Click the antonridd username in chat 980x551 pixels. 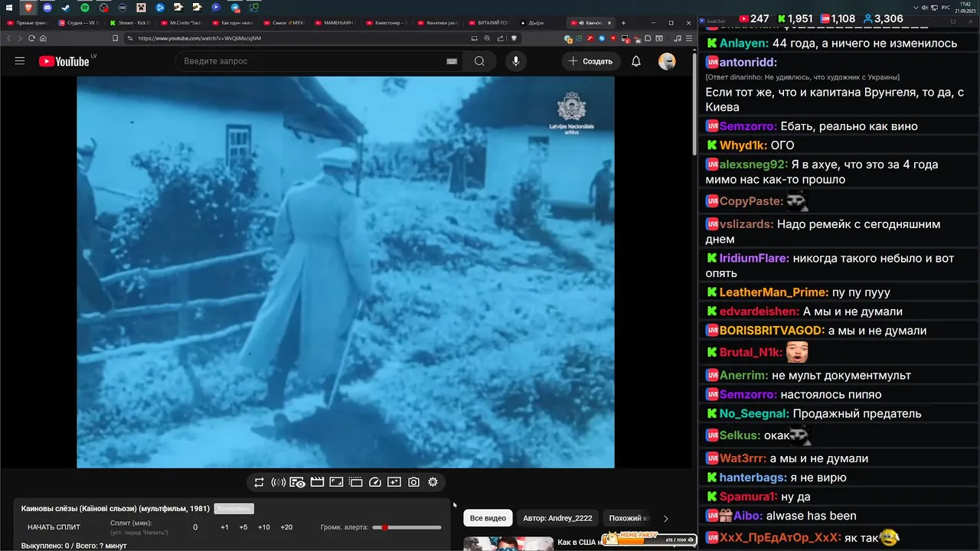click(748, 62)
